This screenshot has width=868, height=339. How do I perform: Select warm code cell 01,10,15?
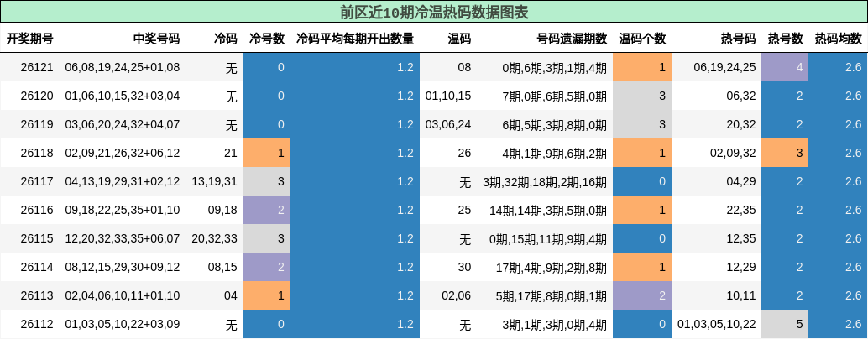coord(448,96)
